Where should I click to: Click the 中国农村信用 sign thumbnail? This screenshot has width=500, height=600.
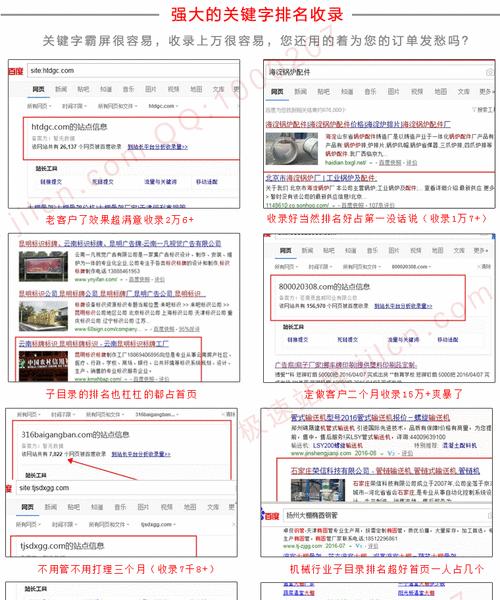coord(43,366)
